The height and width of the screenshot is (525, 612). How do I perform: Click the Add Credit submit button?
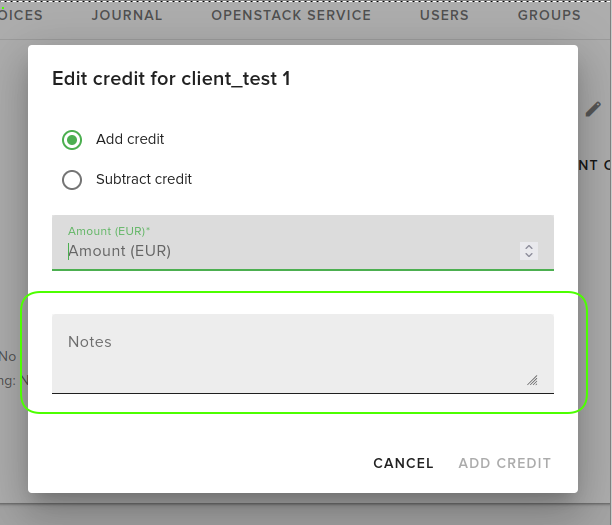pos(505,464)
